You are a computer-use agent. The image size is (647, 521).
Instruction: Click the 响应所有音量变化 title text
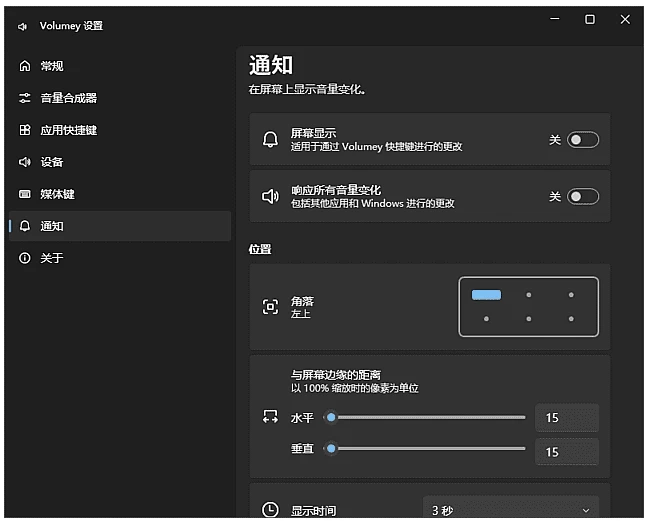(x=336, y=190)
